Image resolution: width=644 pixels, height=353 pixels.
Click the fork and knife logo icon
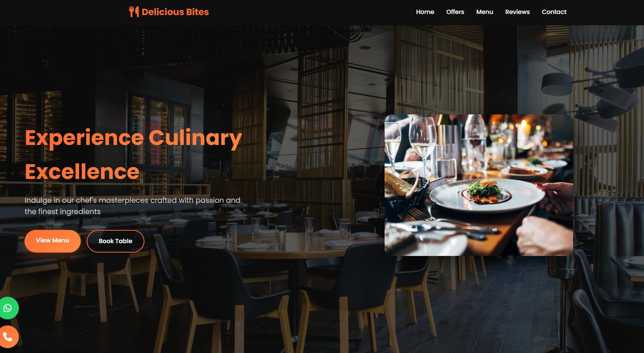[134, 12]
